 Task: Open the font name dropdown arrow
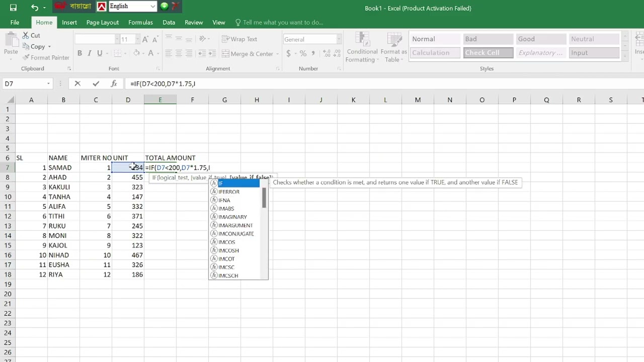(117, 39)
